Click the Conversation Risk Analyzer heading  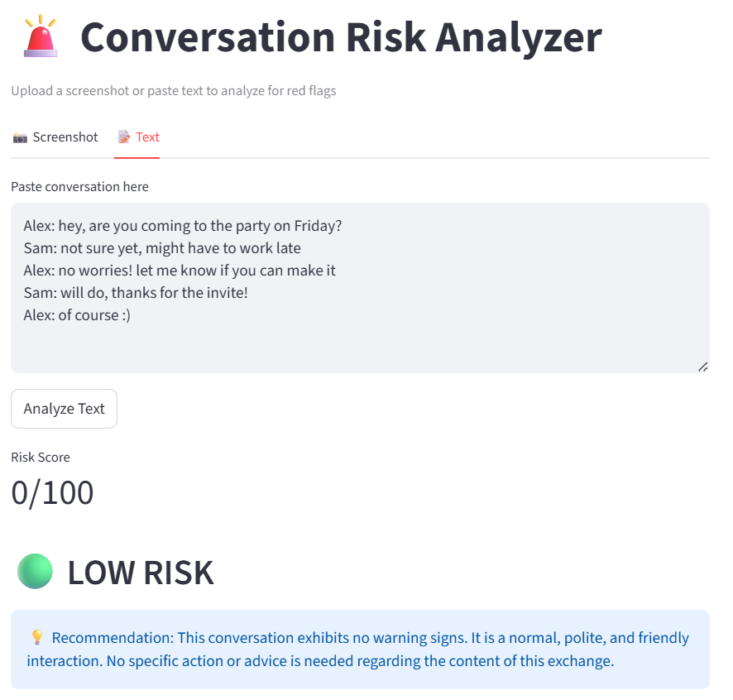[341, 37]
